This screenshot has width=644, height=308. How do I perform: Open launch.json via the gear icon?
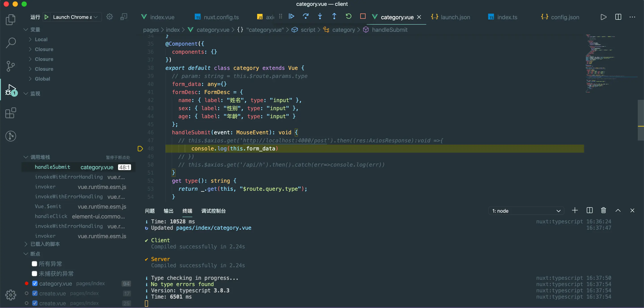coord(110,17)
